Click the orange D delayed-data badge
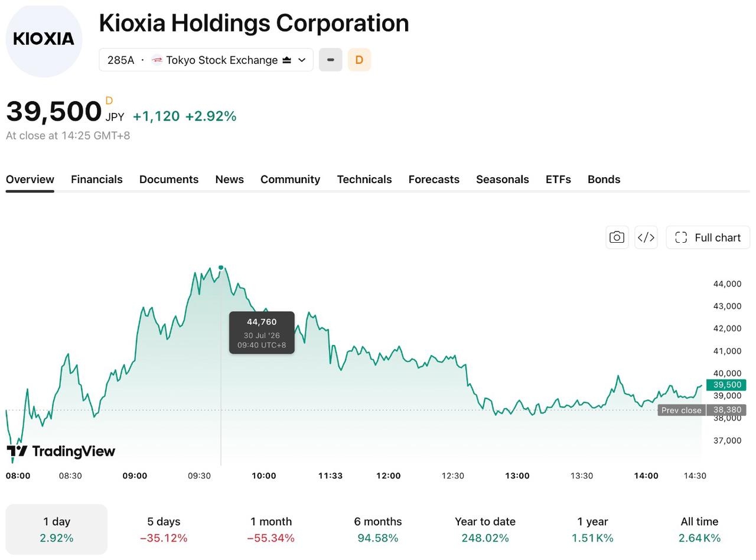This screenshot has height=560, width=756. (359, 60)
